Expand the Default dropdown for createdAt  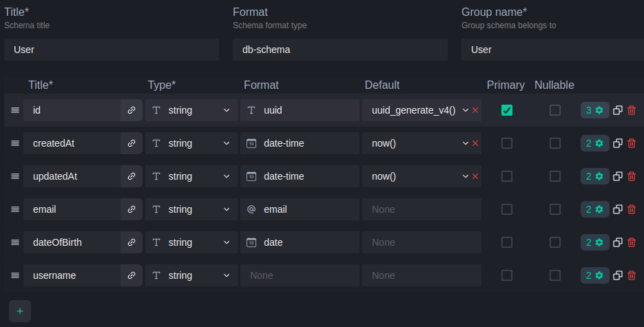pyautogui.click(x=466, y=143)
